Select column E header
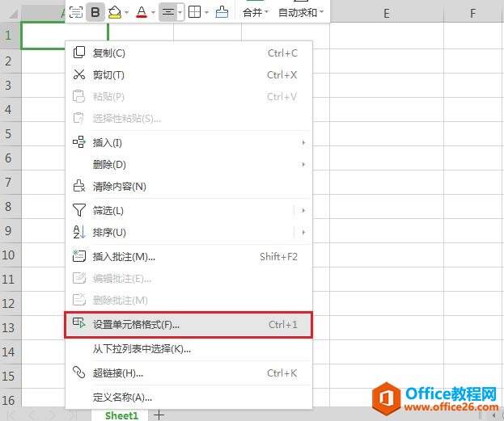 point(387,13)
